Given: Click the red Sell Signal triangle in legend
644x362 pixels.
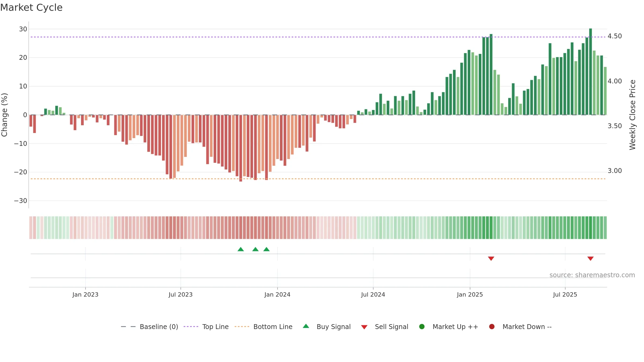Looking at the screenshot, I should [x=364, y=327].
